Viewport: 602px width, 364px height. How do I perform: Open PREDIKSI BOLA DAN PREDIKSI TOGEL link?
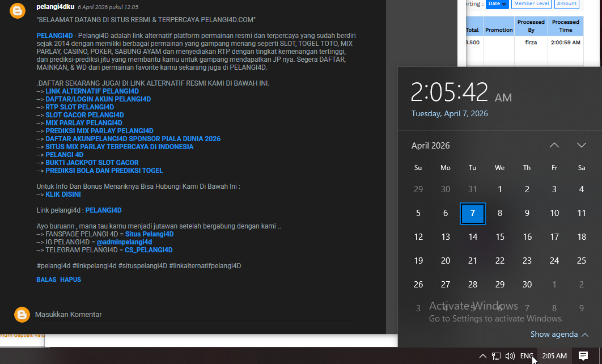(x=104, y=171)
